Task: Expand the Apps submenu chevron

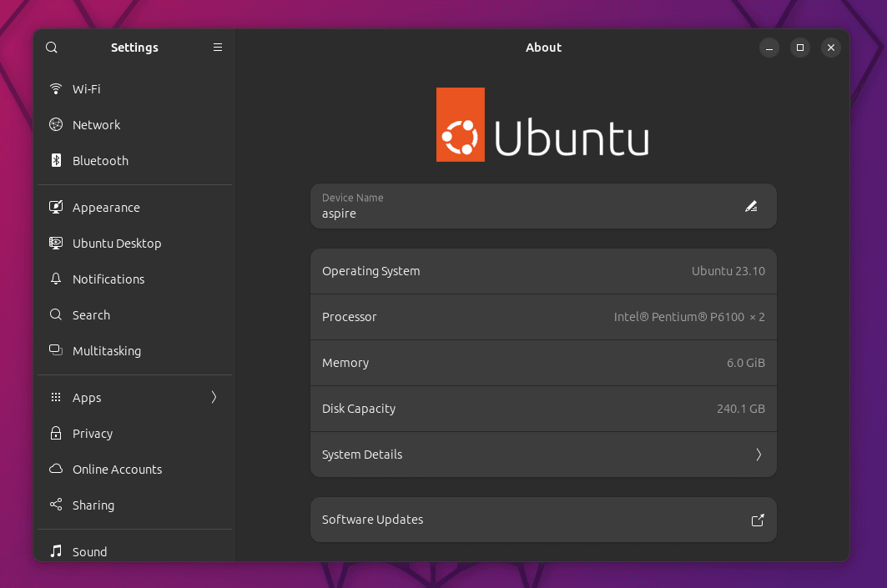Action: pyautogui.click(x=214, y=398)
